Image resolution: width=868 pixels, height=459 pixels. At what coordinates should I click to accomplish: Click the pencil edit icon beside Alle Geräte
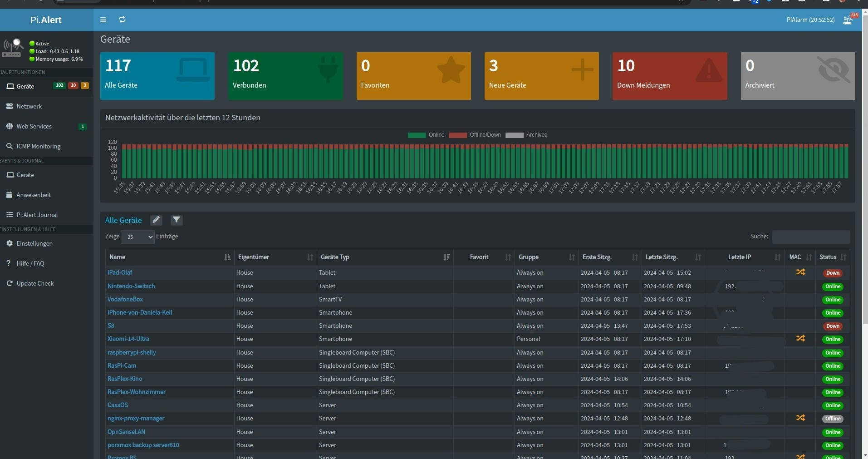[156, 220]
